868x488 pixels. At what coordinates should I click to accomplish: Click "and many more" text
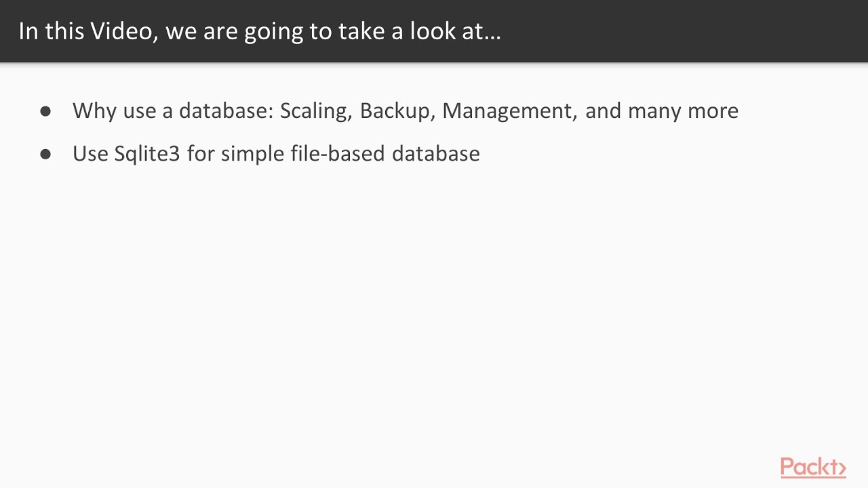click(x=661, y=110)
